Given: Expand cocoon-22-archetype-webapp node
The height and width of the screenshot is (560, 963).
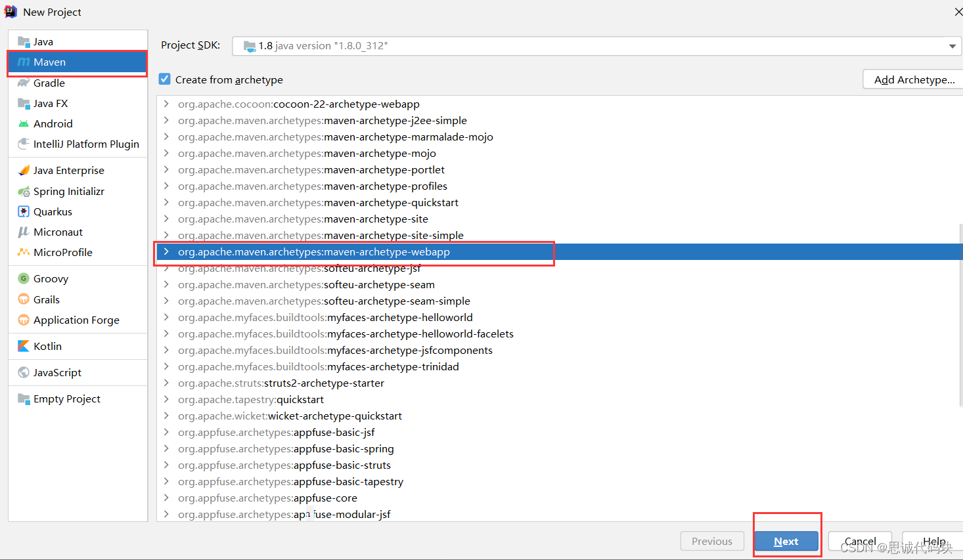Looking at the screenshot, I should click(x=166, y=104).
